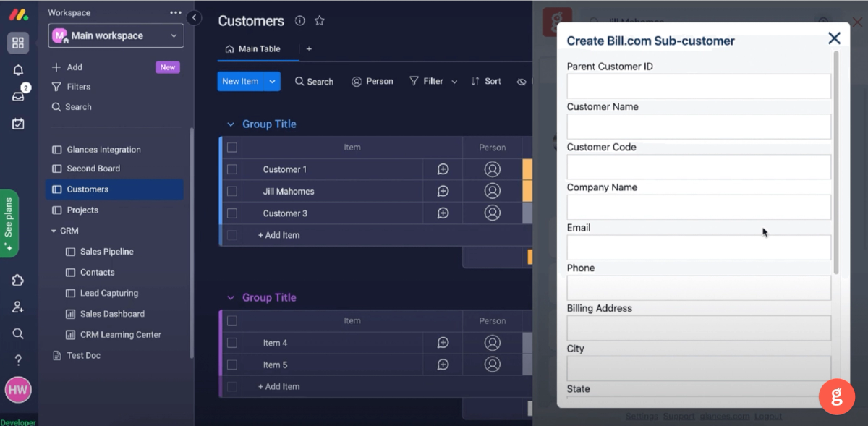Click into the Customer Name field
Image resolution: width=868 pixels, height=426 pixels.
pyautogui.click(x=699, y=127)
